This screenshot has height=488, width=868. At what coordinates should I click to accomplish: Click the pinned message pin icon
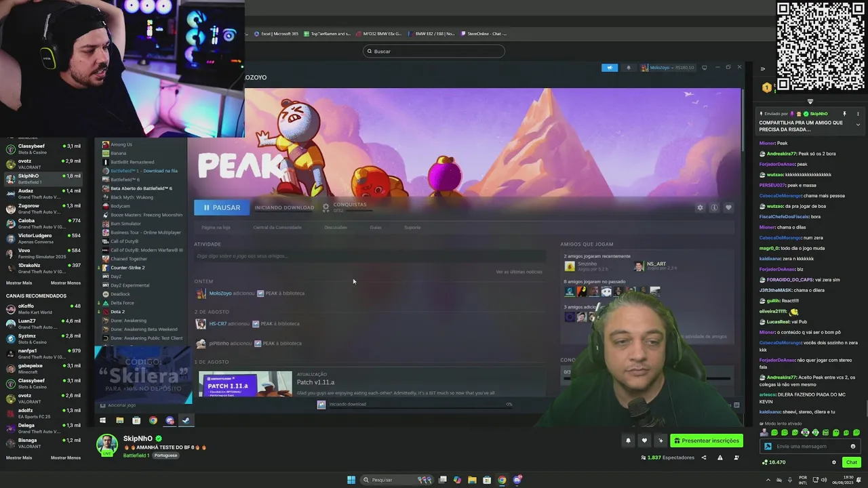[x=845, y=114]
